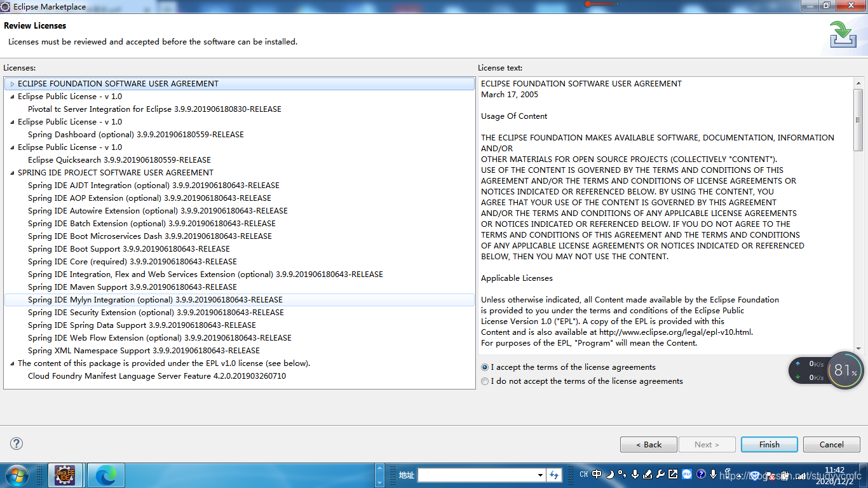Click the license text scrollbar thumb

858,120
